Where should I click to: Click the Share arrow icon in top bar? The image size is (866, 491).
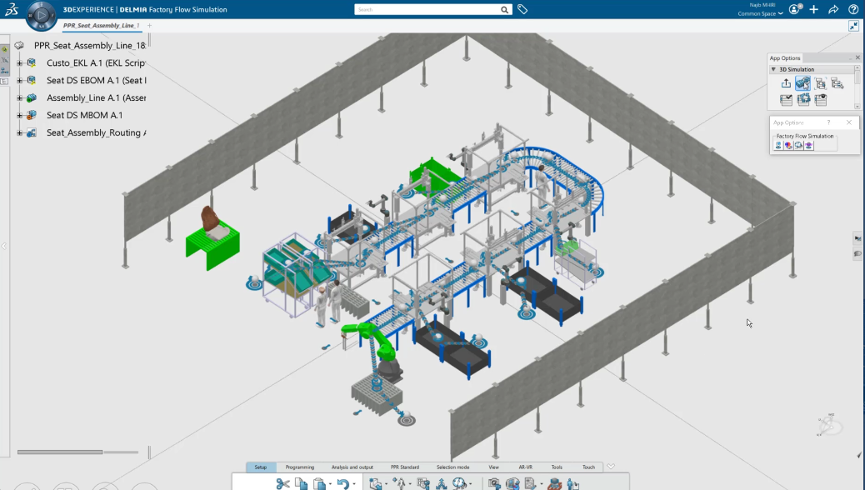tap(833, 9)
